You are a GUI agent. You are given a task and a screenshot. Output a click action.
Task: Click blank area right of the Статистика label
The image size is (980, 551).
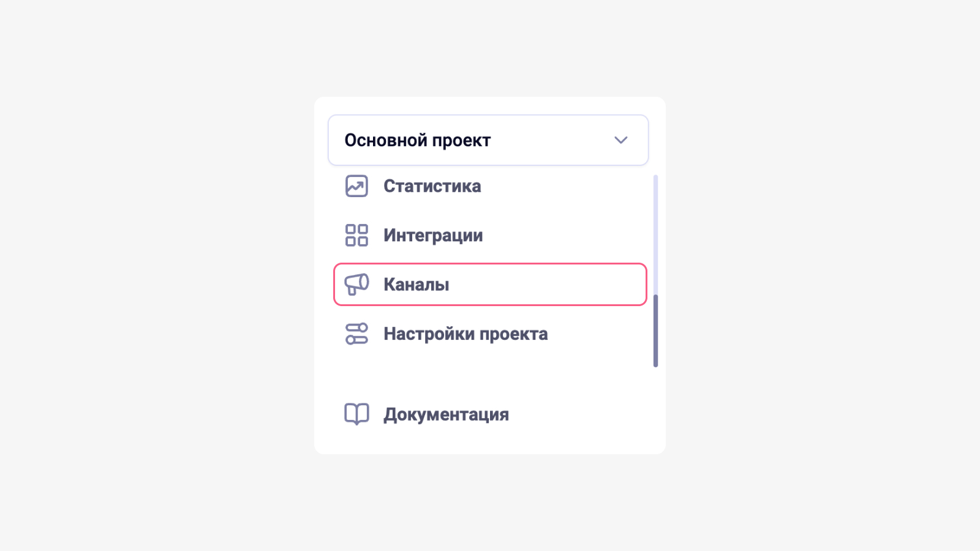point(563,186)
